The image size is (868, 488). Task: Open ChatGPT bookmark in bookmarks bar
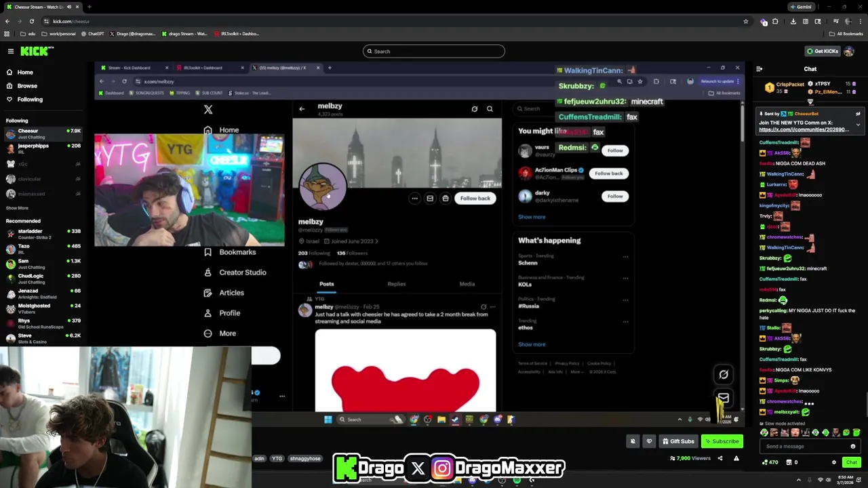click(93, 33)
